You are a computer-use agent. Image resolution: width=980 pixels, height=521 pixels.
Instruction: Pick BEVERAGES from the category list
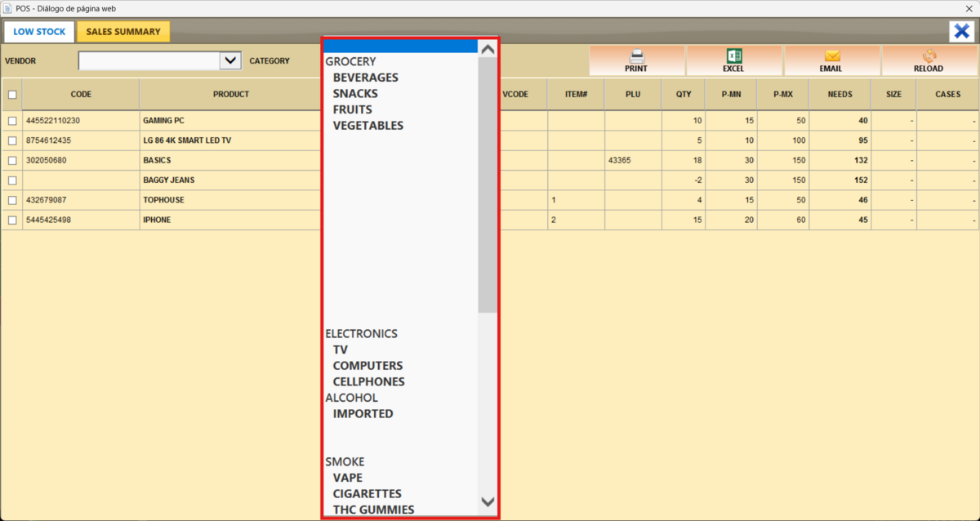pyautogui.click(x=366, y=78)
